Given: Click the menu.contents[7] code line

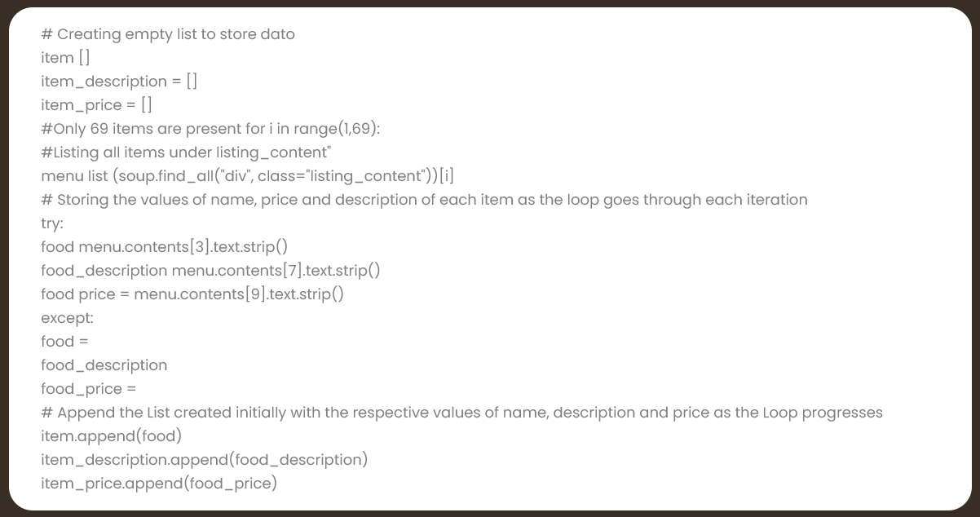Looking at the screenshot, I should tap(210, 271).
